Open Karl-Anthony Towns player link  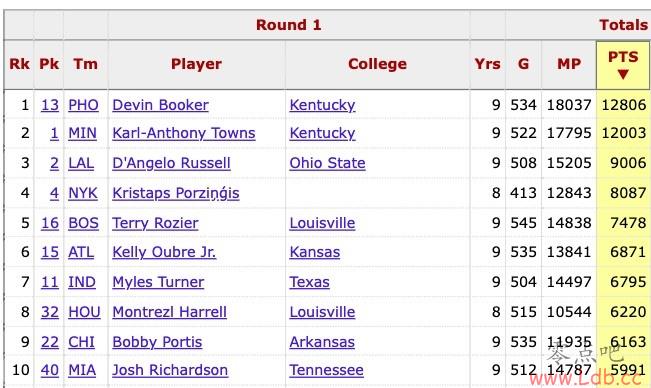click(184, 133)
